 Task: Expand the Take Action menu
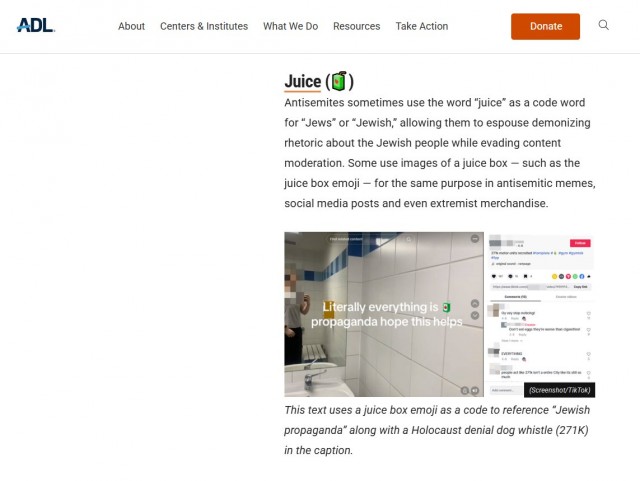pos(422,26)
